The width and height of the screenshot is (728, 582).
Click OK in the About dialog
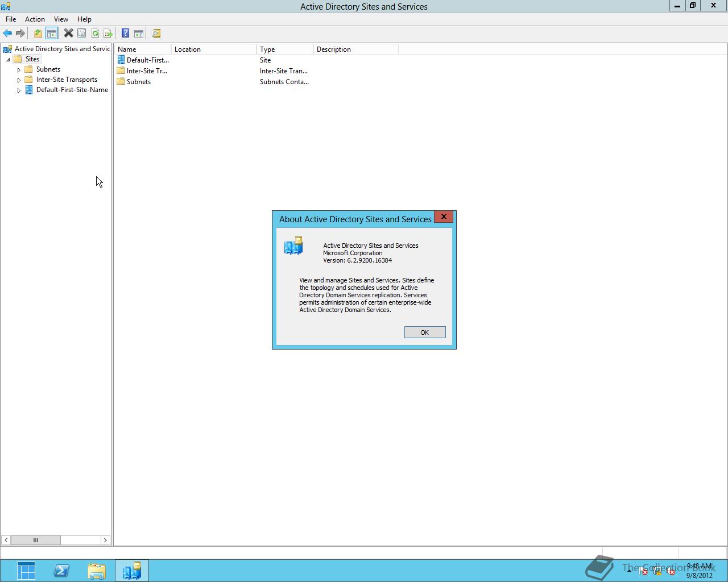(425, 332)
